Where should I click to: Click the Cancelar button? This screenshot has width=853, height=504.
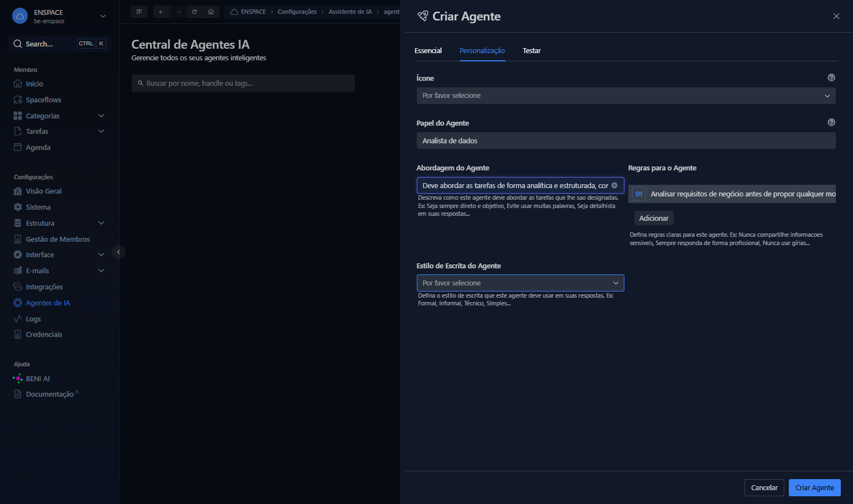[764, 487]
